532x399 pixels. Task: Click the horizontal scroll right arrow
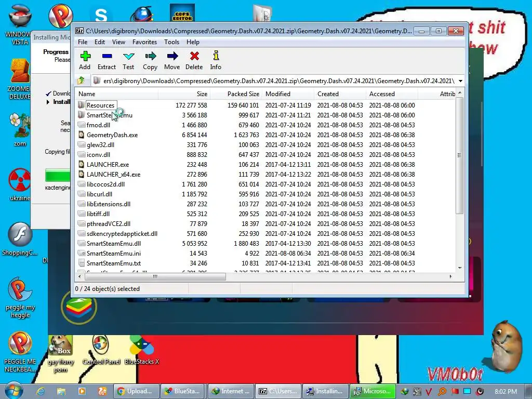point(450,276)
